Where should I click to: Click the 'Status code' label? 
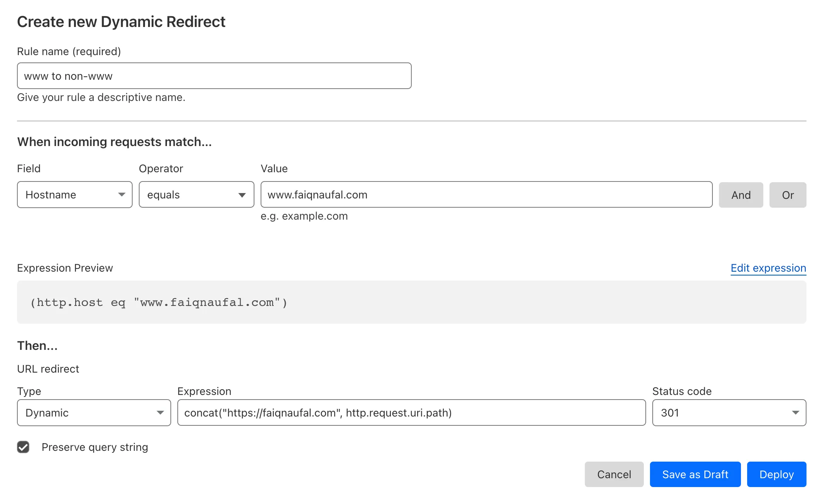click(682, 391)
